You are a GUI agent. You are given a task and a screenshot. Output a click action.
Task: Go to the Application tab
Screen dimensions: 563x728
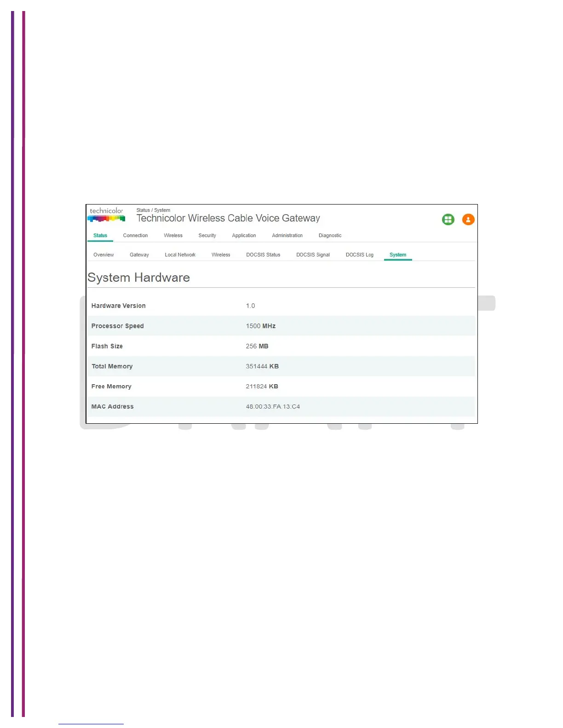pyautogui.click(x=244, y=235)
